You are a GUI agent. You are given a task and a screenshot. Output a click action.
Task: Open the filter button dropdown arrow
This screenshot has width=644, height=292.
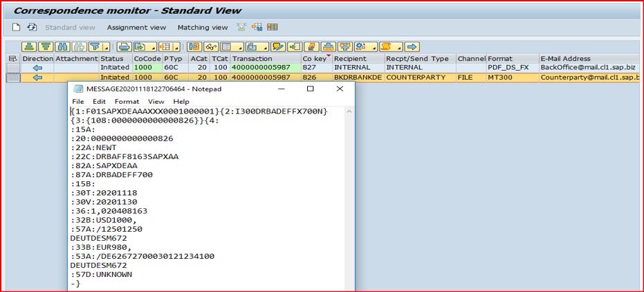(x=106, y=47)
